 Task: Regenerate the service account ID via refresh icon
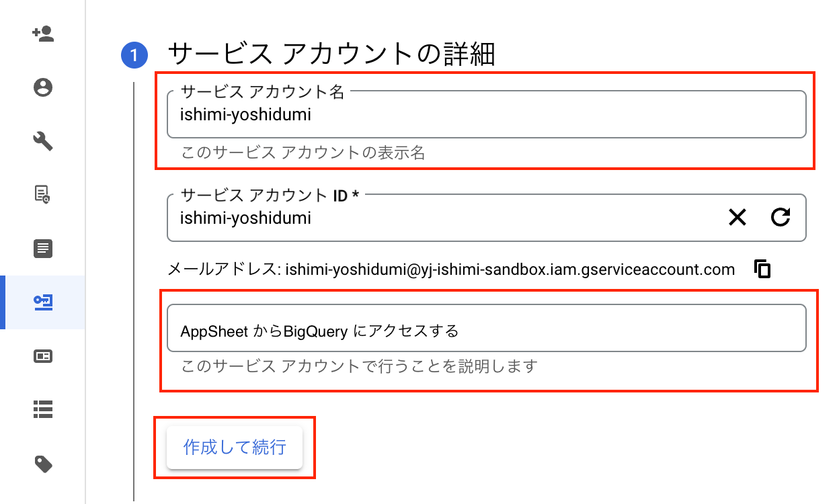(x=780, y=217)
